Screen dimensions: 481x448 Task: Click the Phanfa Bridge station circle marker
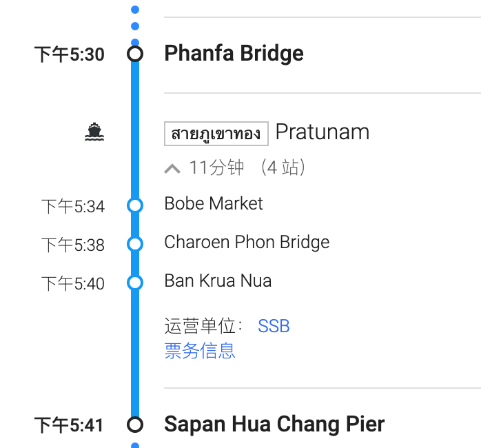tap(135, 54)
